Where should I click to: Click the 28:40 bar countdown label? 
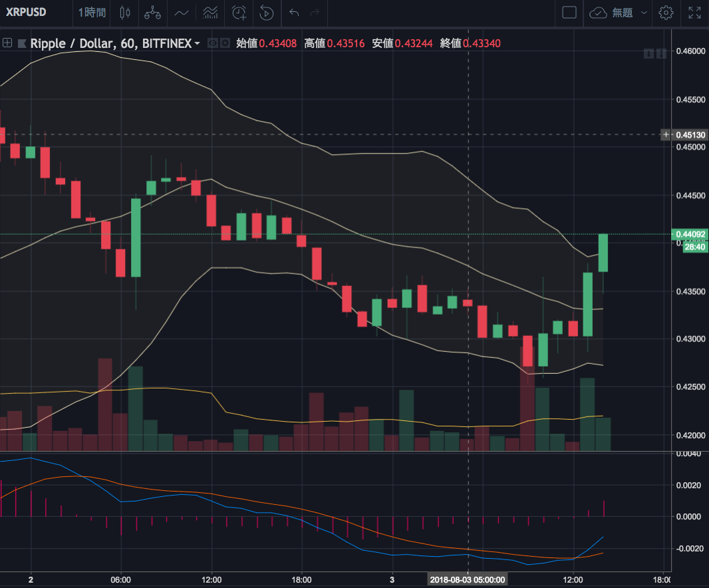pyautogui.click(x=694, y=247)
